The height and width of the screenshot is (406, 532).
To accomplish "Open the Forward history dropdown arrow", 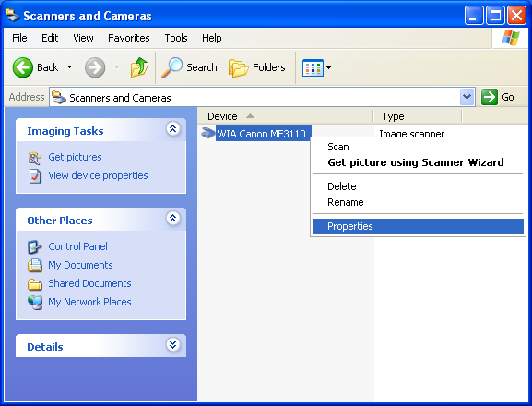I will click(x=117, y=67).
